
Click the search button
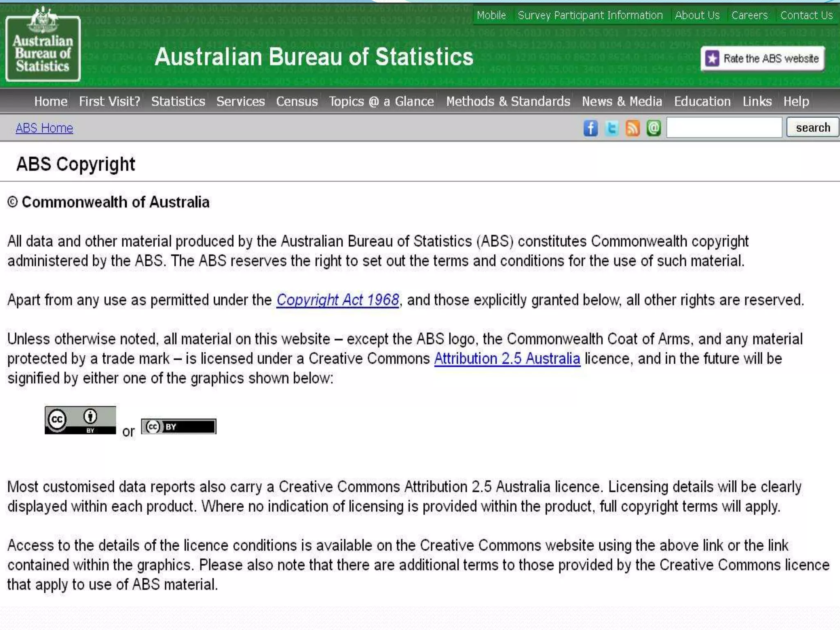(x=813, y=128)
